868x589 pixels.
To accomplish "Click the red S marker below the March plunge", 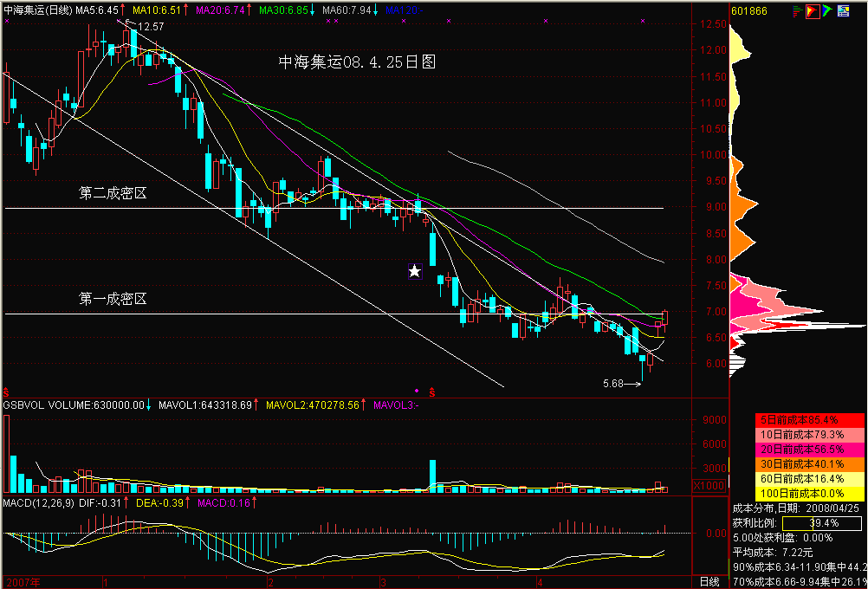I will pos(431,392).
